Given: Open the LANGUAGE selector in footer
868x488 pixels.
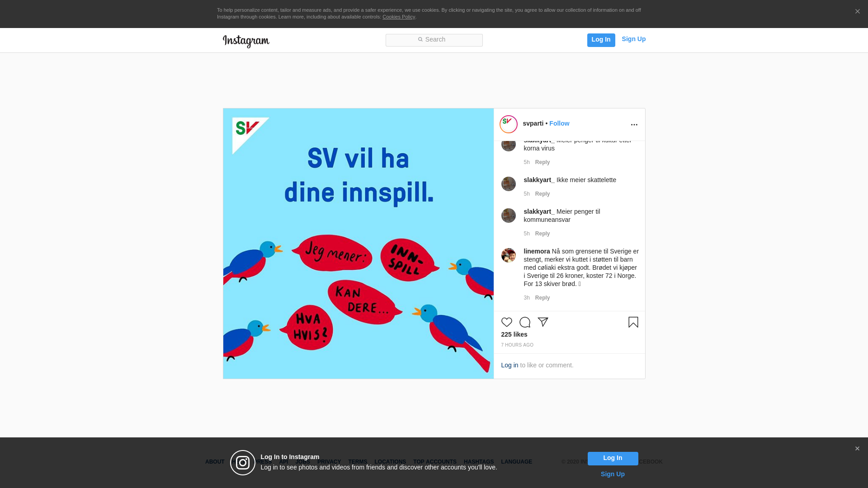Looking at the screenshot, I should pos(516,462).
